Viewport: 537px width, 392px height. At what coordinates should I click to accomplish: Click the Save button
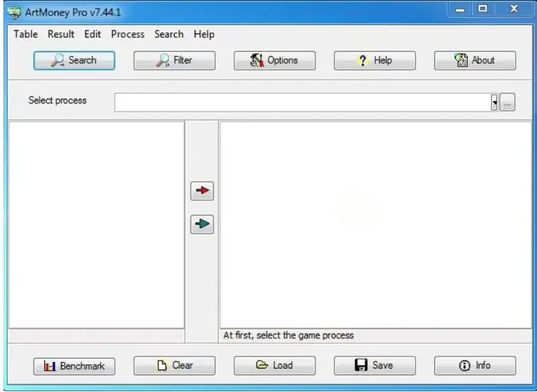click(375, 366)
